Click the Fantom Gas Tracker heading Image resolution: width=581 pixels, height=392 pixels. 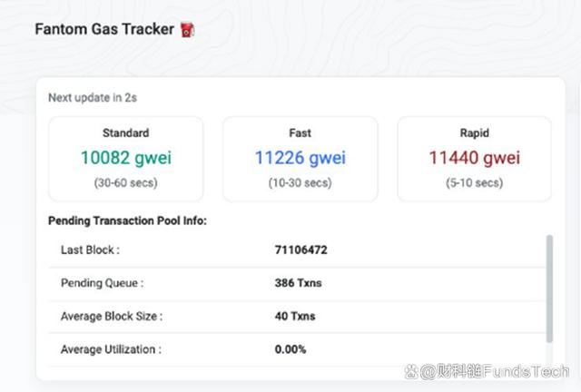coord(104,29)
